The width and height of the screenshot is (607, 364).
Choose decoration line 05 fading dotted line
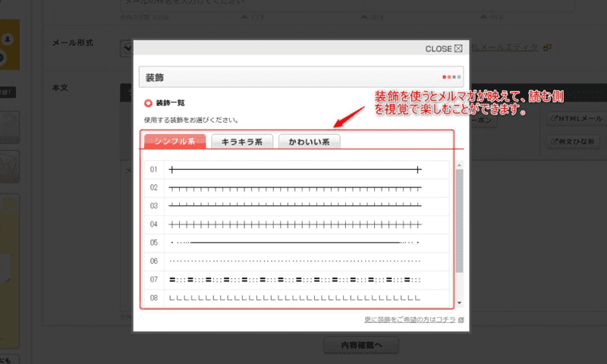point(295,243)
